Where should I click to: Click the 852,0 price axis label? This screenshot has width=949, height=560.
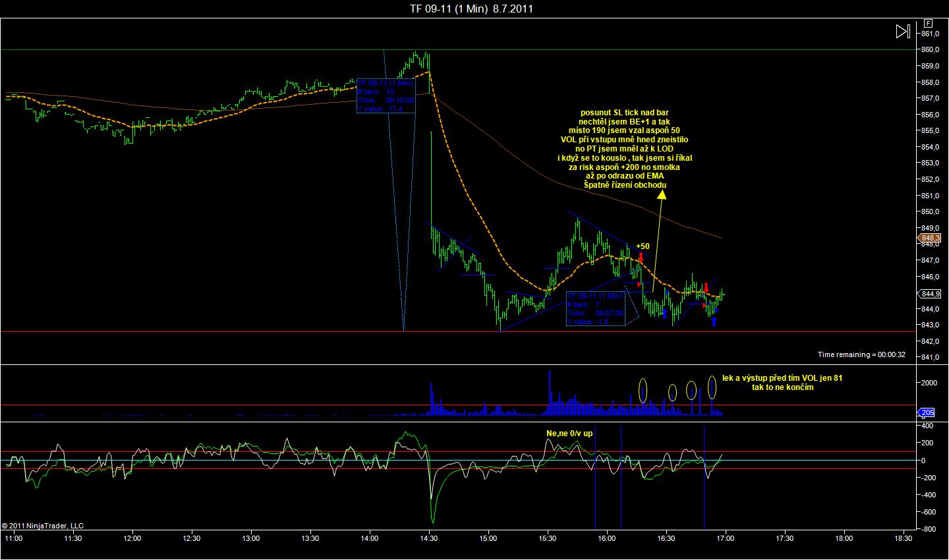[930, 179]
